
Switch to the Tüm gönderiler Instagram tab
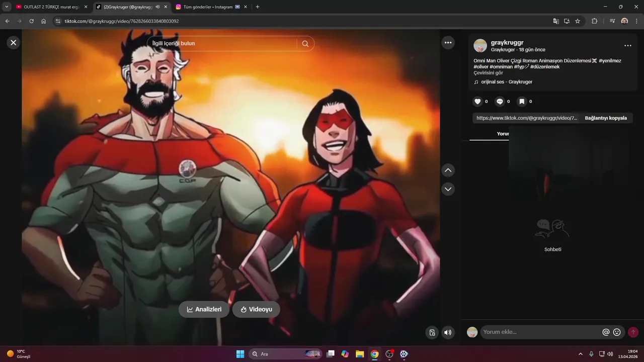[x=208, y=7]
